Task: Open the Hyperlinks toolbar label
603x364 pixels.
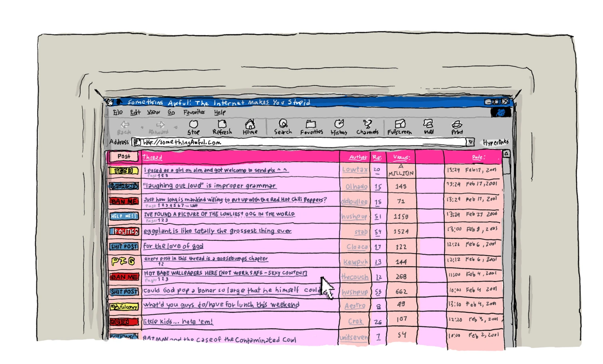Action: point(495,142)
